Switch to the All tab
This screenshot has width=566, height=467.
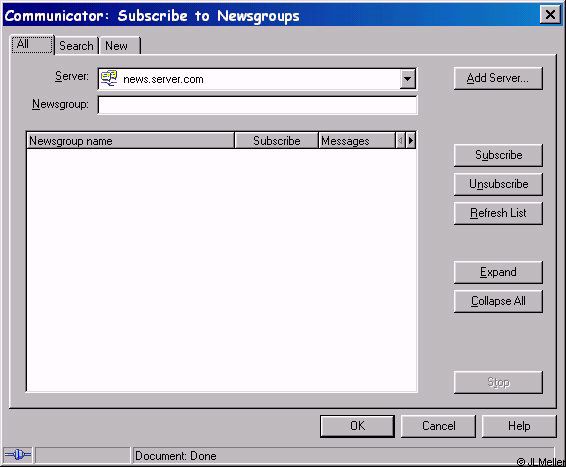32,44
